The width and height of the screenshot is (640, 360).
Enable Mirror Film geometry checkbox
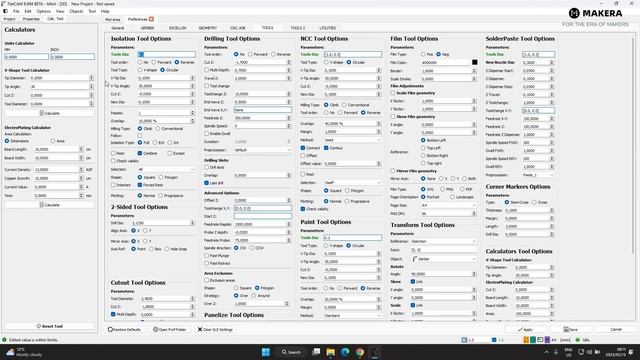[393, 171]
